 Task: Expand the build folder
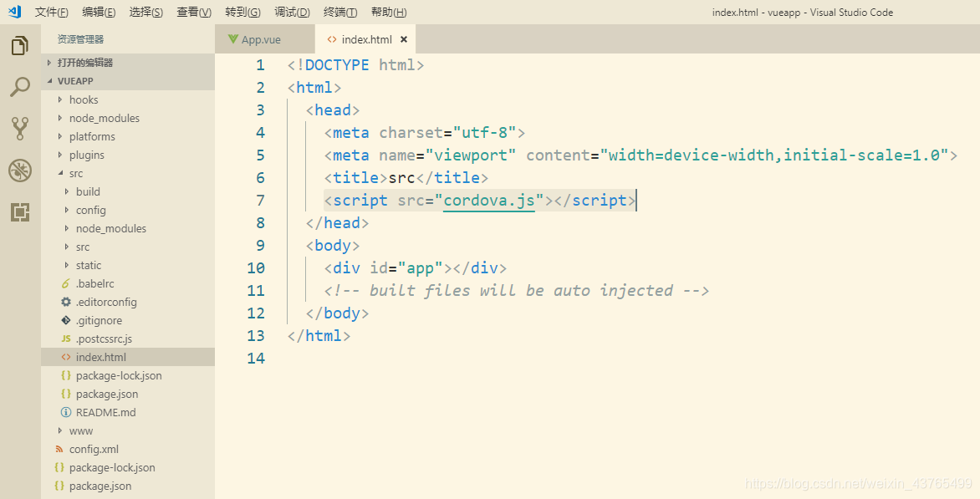coord(127,191)
